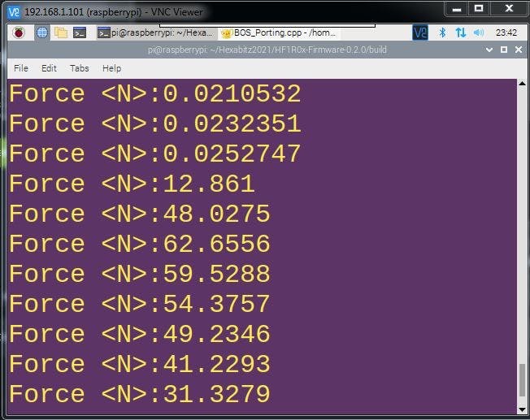Click the VNC server tray icon
The image size is (530, 420).
click(x=420, y=32)
